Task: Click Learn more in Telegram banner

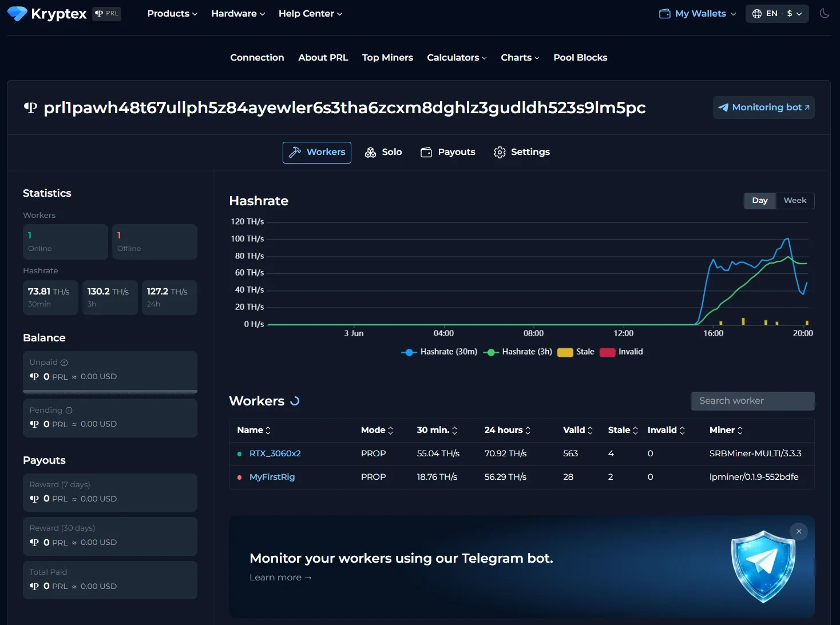Action: coord(280,578)
